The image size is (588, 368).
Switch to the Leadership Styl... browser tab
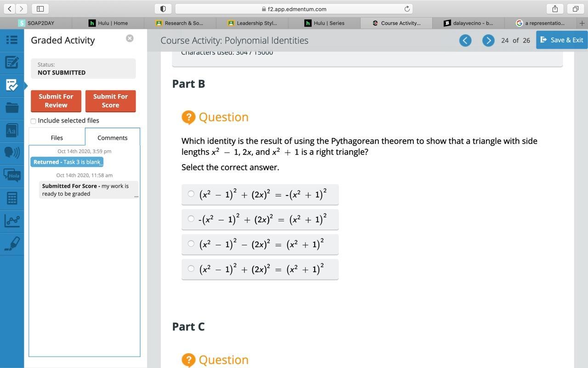[x=252, y=23]
